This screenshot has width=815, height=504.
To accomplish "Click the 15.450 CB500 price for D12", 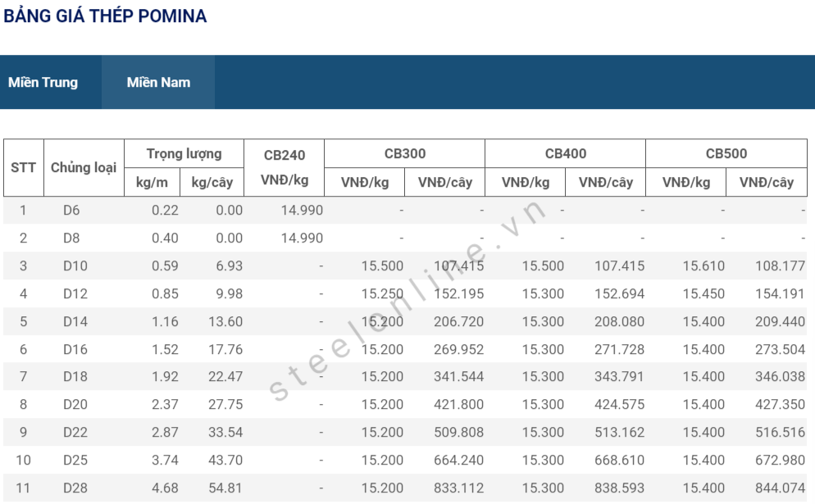I will 703,293.
